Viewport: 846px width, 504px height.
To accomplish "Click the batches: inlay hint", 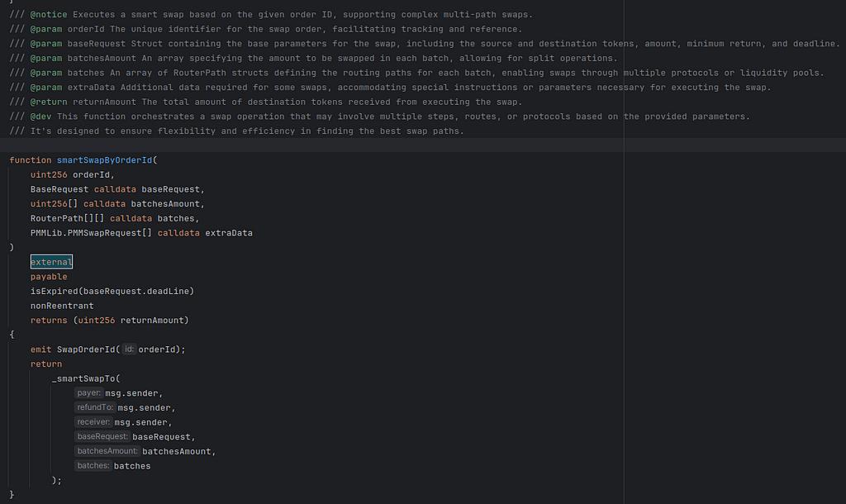I will [x=93, y=466].
